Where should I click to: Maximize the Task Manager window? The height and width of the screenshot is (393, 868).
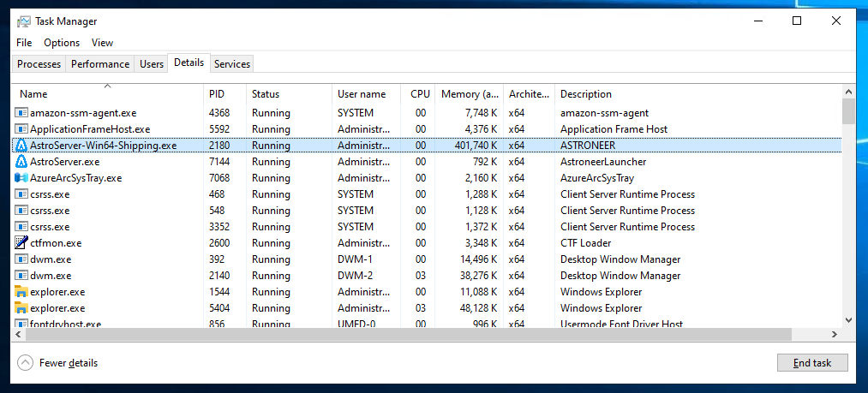797,21
